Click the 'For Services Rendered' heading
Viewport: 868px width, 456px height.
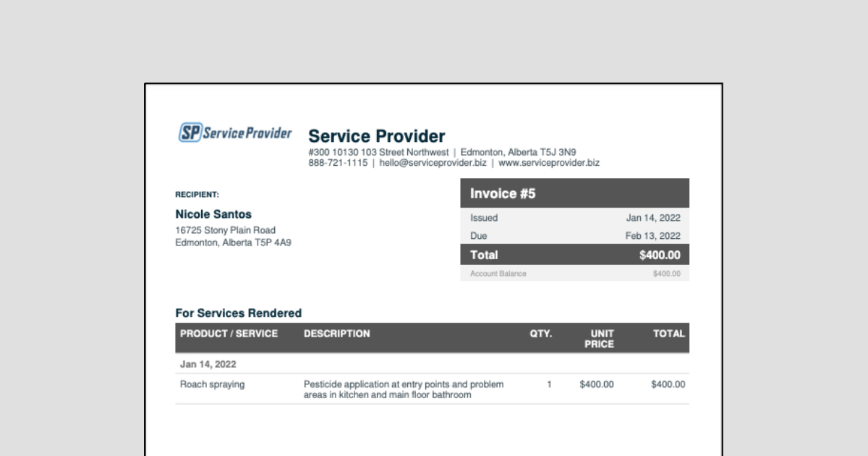coord(239,313)
